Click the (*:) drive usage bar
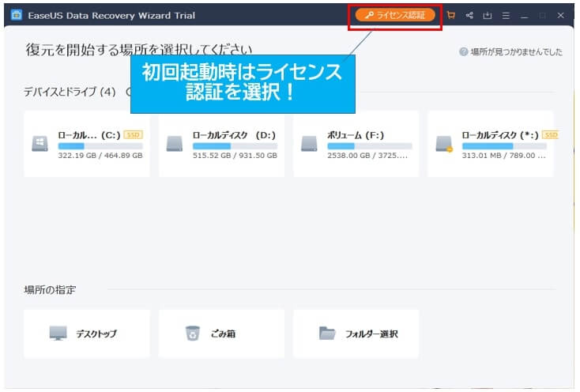Image resolution: width=580 pixels, height=392 pixels. (x=504, y=146)
